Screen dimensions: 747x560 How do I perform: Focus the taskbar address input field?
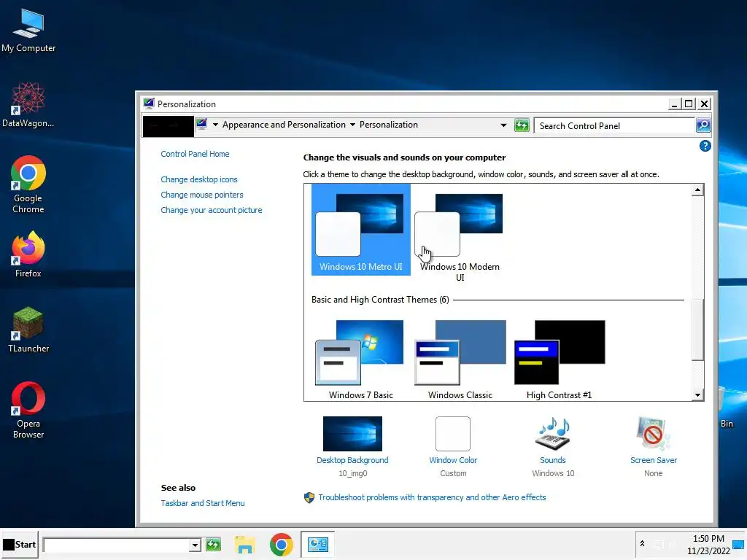pos(116,545)
